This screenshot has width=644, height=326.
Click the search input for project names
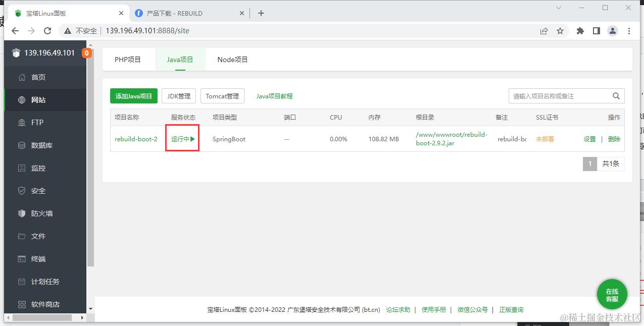[561, 95]
